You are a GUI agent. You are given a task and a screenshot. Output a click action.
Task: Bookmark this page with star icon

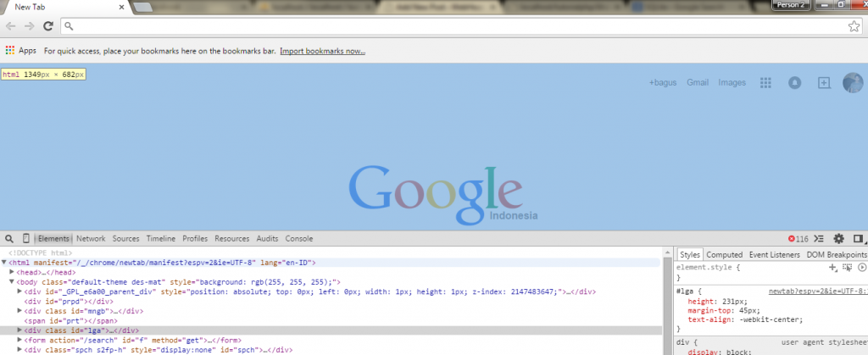(x=854, y=26)
